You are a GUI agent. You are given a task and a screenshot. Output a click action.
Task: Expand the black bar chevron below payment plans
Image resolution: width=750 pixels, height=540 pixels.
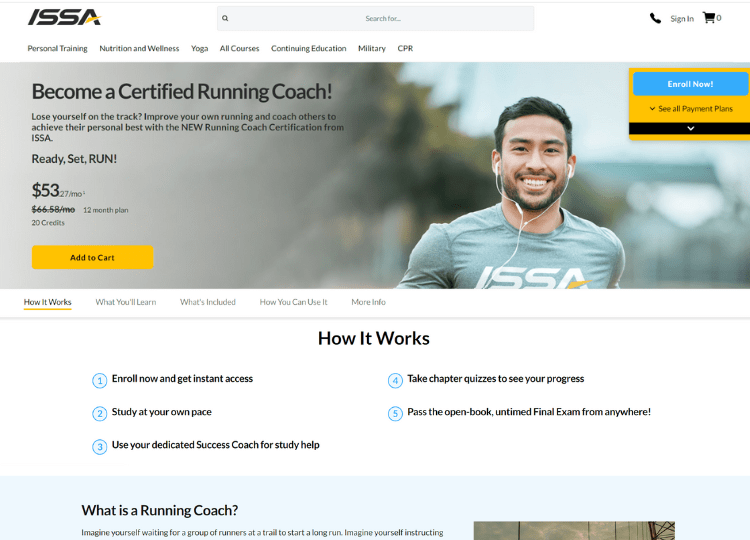[x=690, y=128]
